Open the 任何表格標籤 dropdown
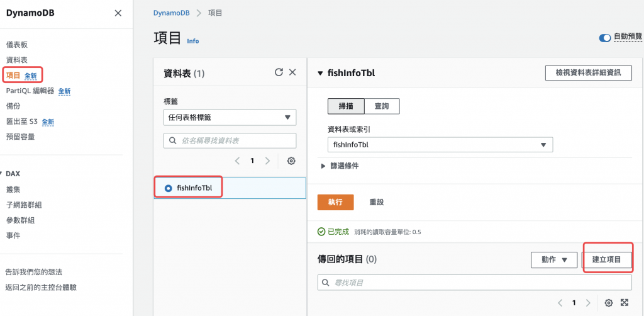The image size is (644, 316). 230,118
